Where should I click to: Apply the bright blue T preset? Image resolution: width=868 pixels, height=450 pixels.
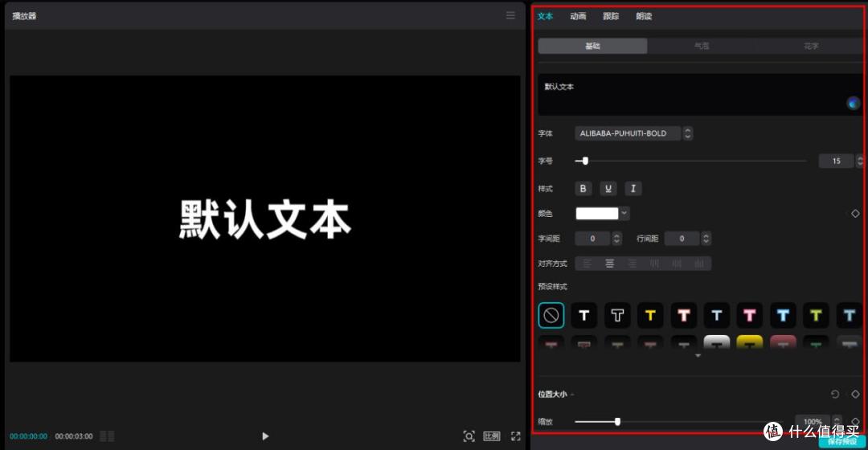pos(783,316)
